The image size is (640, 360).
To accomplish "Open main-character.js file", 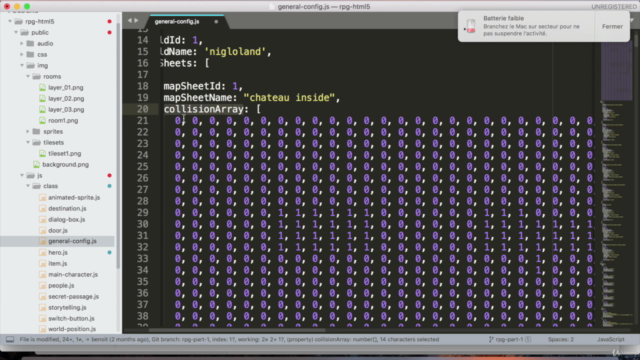I will (73, 274).
